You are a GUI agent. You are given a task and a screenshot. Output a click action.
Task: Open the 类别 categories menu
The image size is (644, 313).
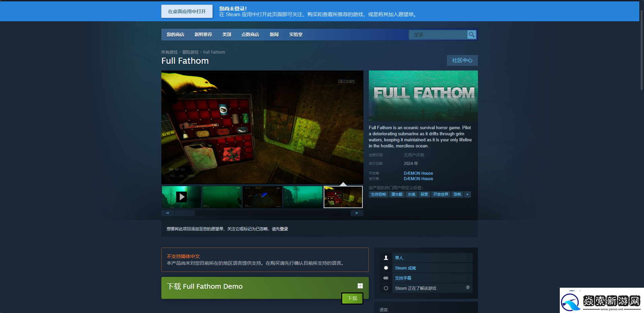click(x=227, y=35)
